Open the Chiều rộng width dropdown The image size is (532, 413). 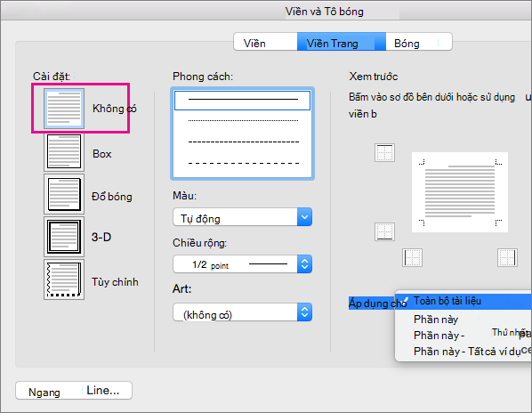tap(242, 264)
